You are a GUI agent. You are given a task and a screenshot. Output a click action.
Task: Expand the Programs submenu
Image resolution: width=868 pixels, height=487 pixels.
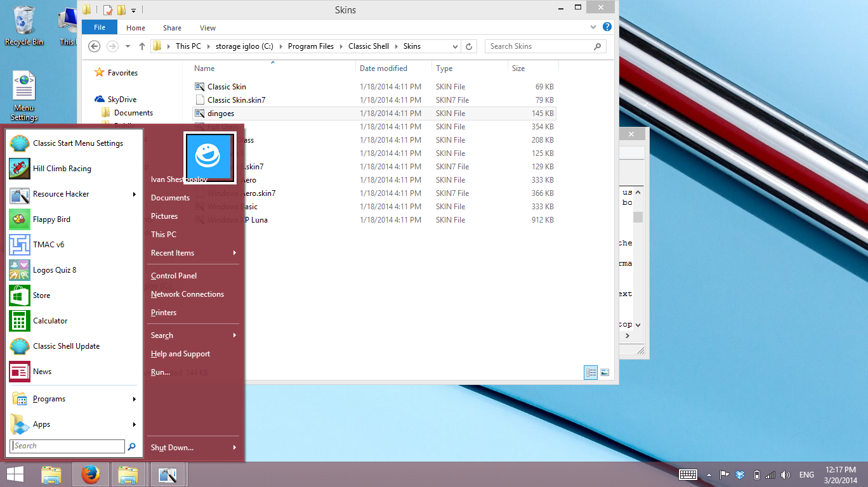(134, 399)
